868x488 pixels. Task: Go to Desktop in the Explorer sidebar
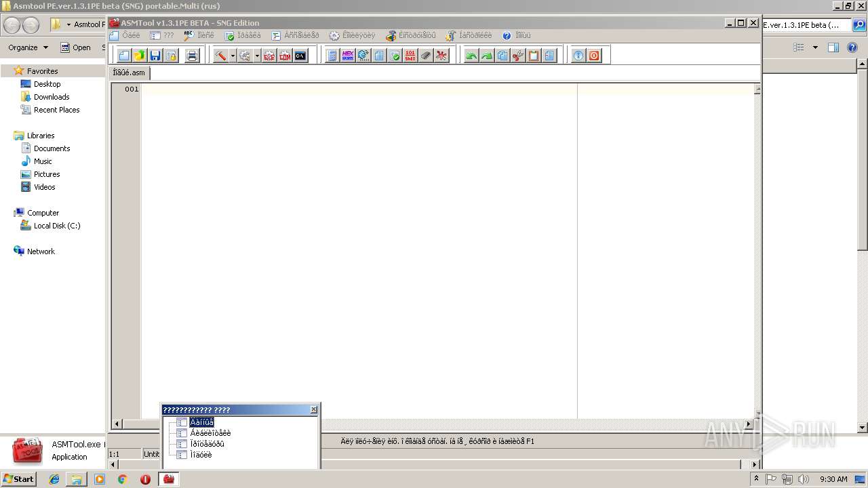tap(47, 84)
